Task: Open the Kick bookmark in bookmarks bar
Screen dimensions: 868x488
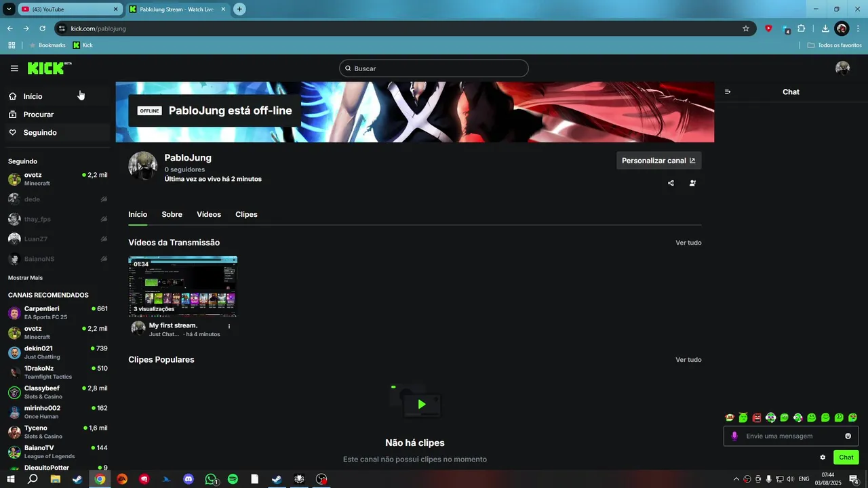Action: click(x=83, y=45)
